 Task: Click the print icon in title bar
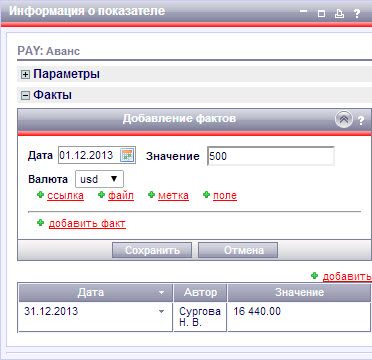339,14
